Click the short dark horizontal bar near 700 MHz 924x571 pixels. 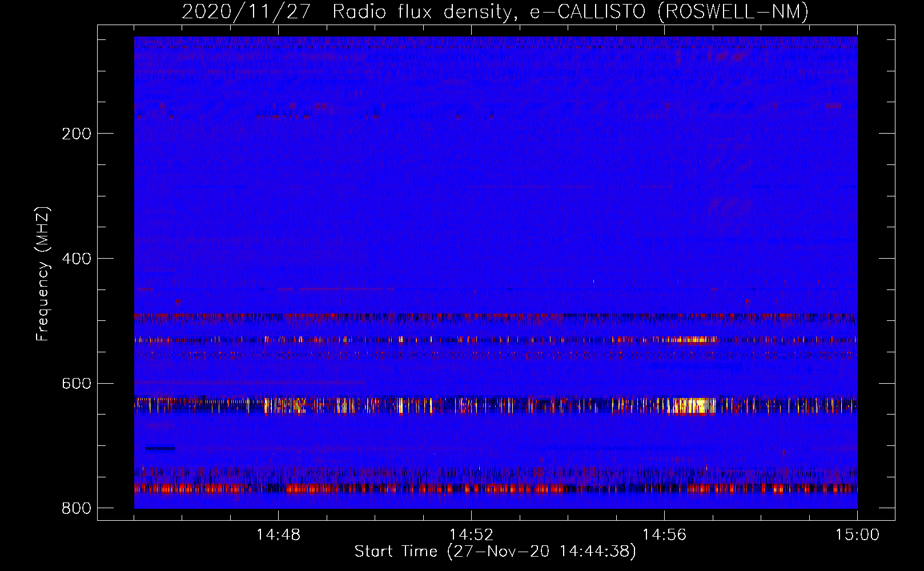[160, 448]
